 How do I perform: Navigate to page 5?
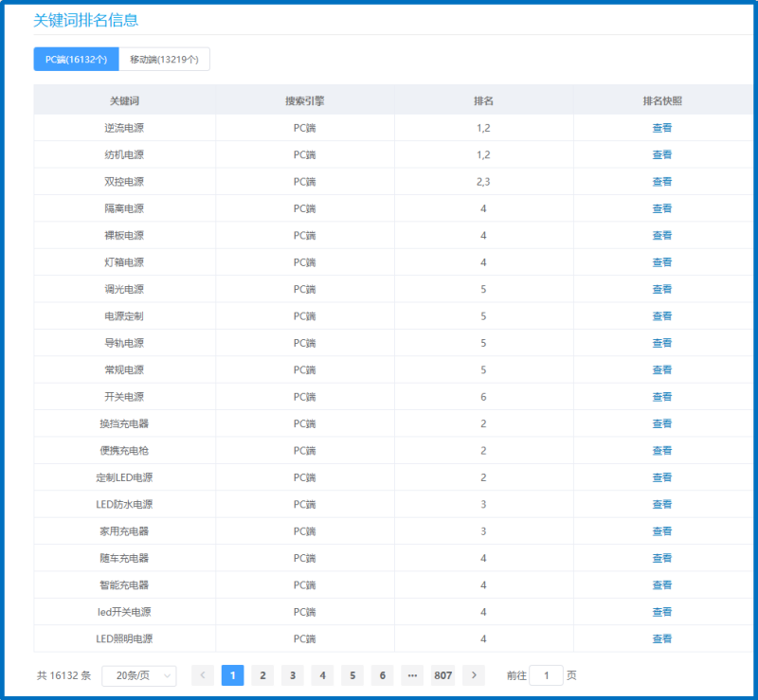click(x=352, y=675)
